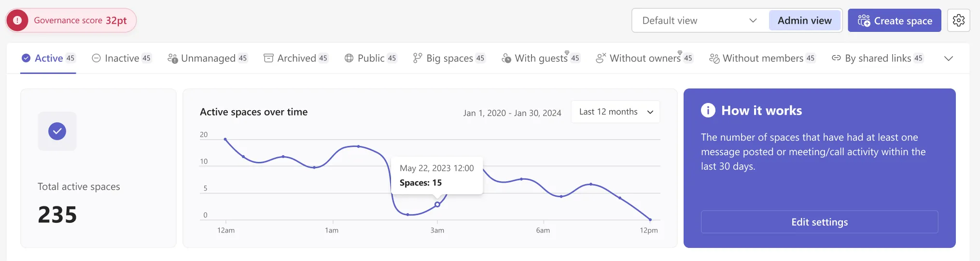980x261 pixels.
Task: Click the Public tab's globe icon
Action: (349, 58)
